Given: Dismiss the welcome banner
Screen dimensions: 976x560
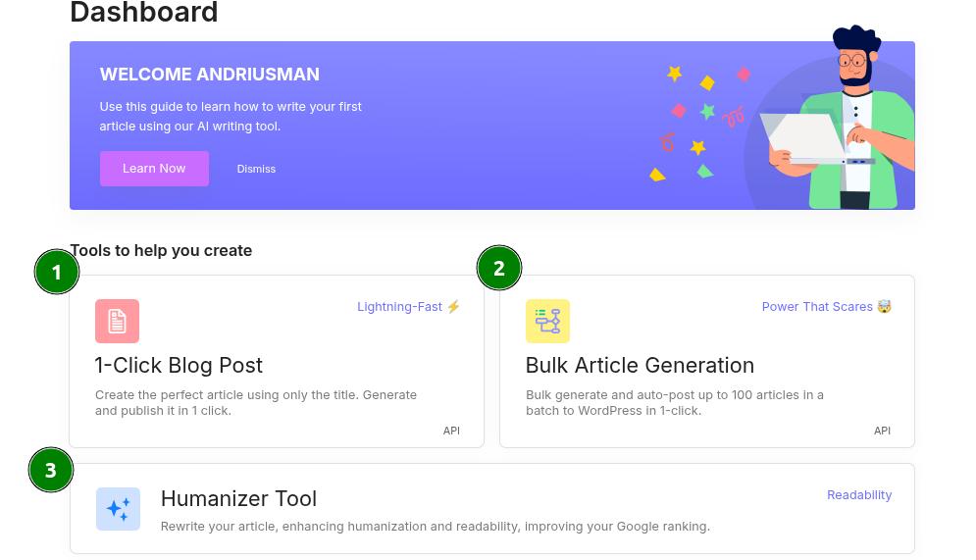Looking at the screenshot, I should tap(256, 170).
